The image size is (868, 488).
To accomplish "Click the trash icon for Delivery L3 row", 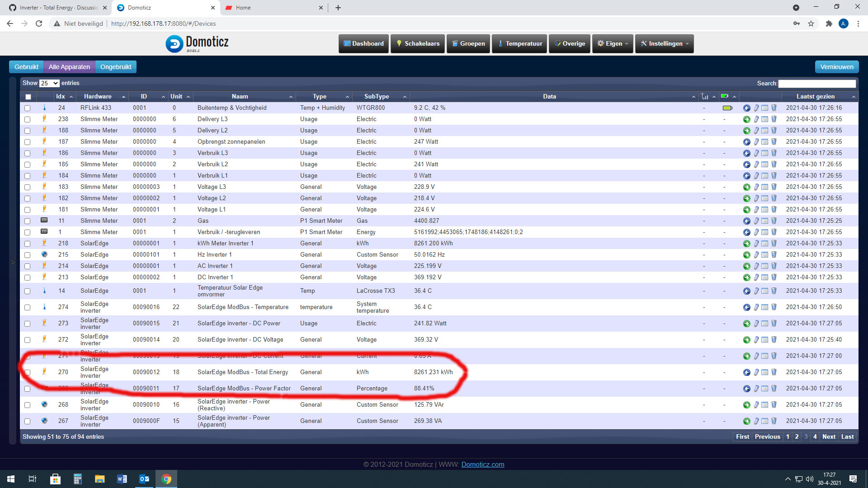I will (x=774, y=119).
